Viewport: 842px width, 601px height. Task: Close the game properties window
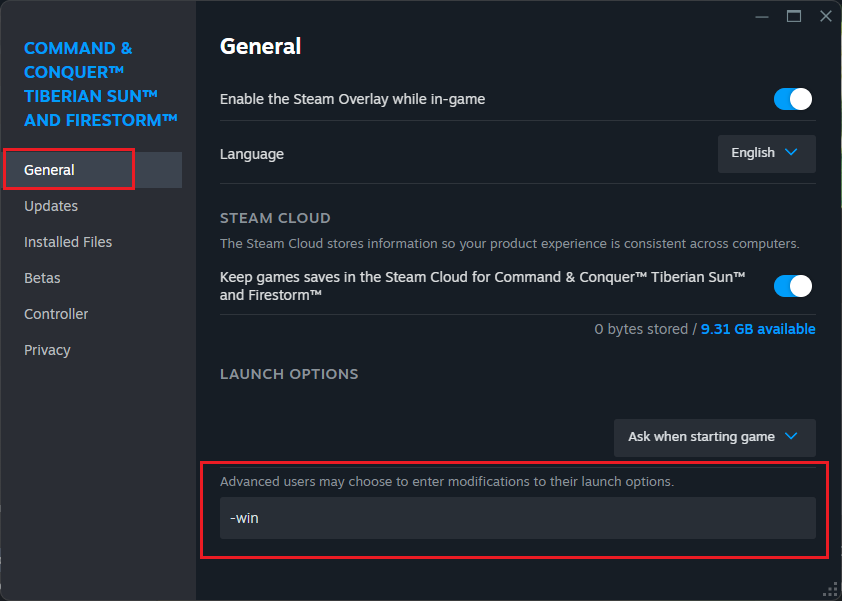[x=825, y=16]
